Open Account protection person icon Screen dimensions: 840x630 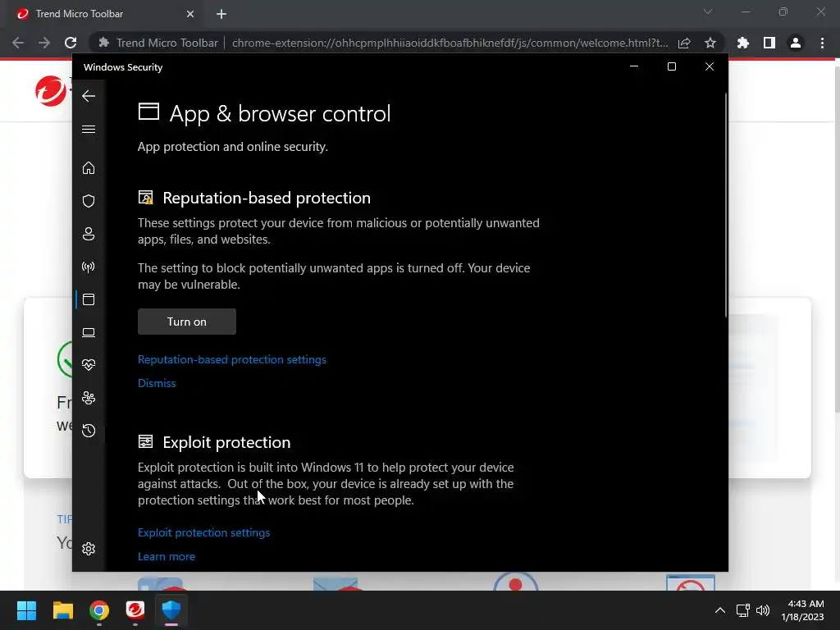pyautogui.click(x=89, y=234)
